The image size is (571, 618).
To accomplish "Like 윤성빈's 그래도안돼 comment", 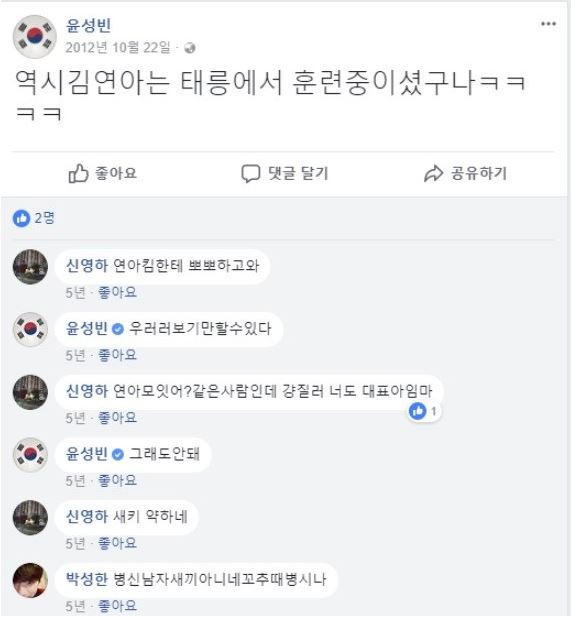I will click(117, 480).
